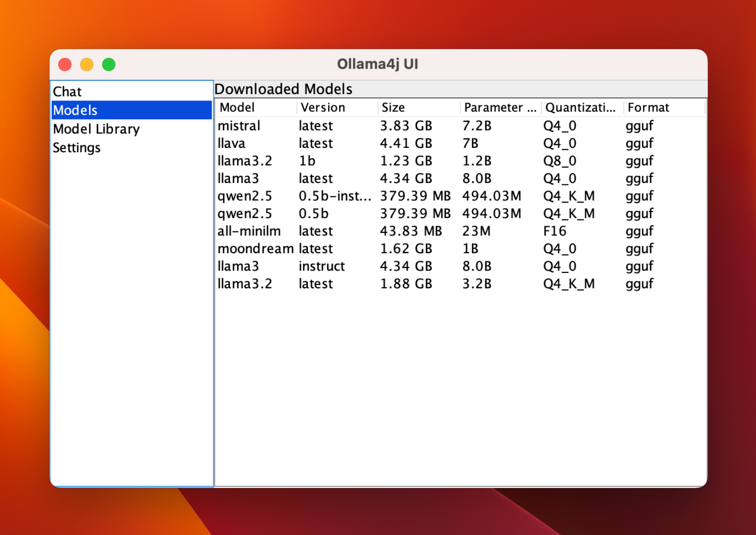Sort models by Size column header
The width and height of the screenshot is (756, 535).
(x=393, y=108)
